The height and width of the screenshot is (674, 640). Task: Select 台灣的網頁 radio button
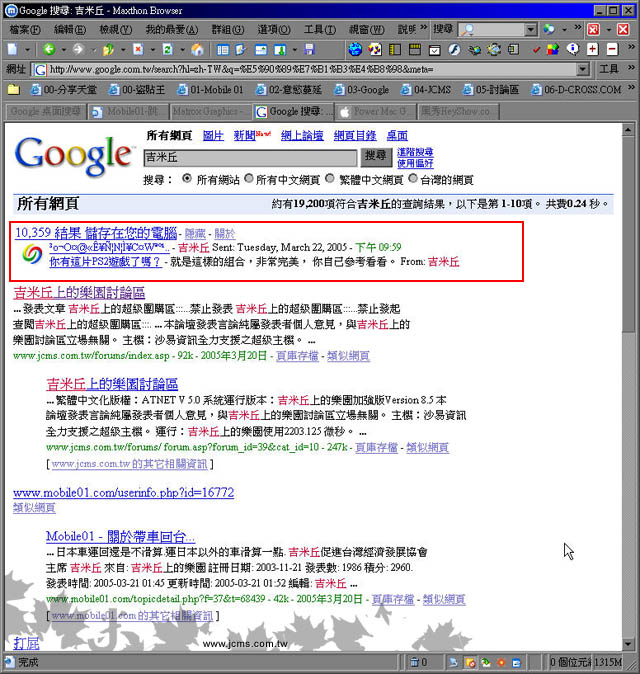click(413, 178)
